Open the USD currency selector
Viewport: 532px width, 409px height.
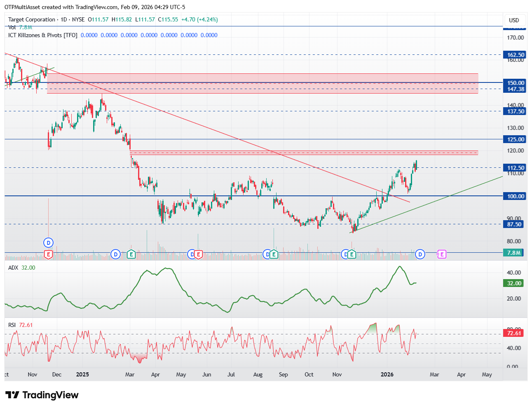pos(514,20)
